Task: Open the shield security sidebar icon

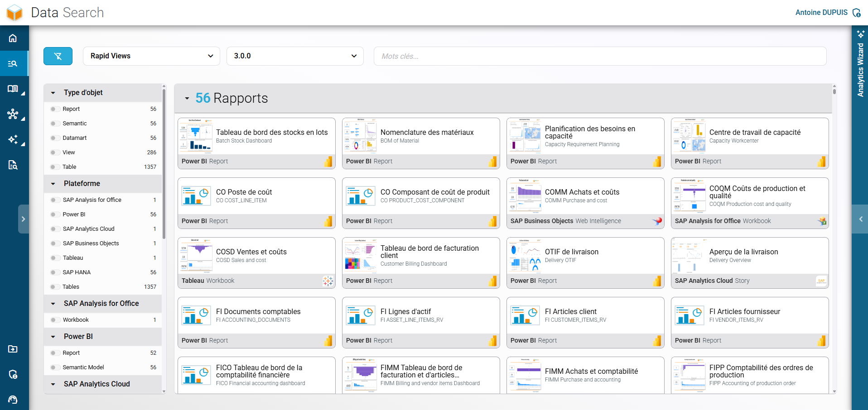Action: (x=13, y=374)
